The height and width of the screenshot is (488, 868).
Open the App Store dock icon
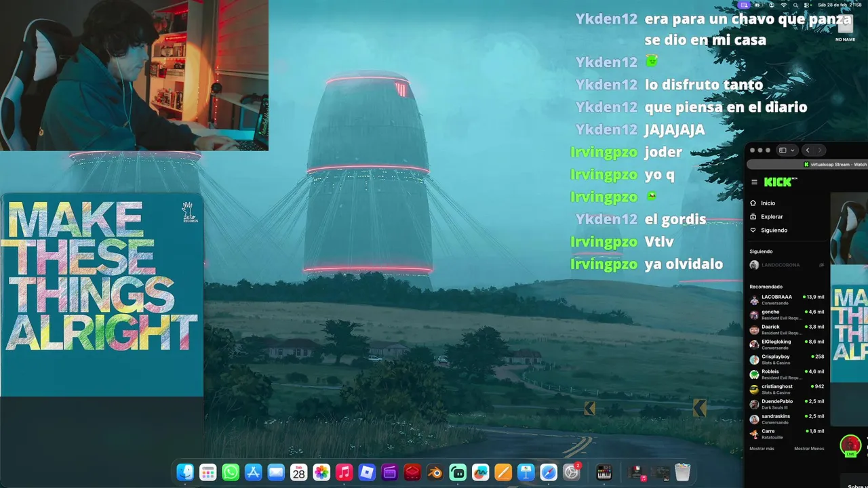point(254,472)
